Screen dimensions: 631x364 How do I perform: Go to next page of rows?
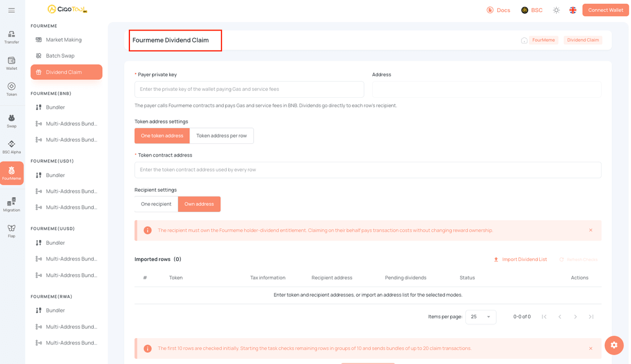575,317
